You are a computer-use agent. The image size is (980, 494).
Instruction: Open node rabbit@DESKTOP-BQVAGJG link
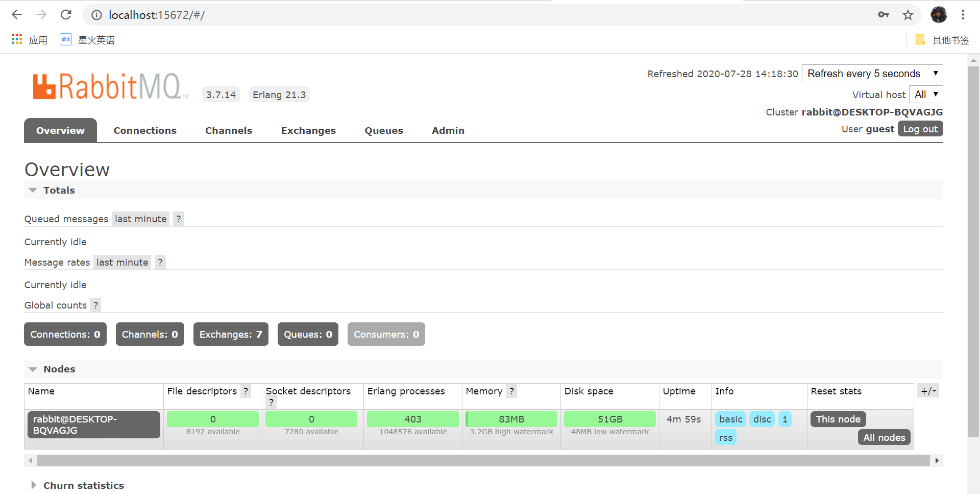coord(94,425)
